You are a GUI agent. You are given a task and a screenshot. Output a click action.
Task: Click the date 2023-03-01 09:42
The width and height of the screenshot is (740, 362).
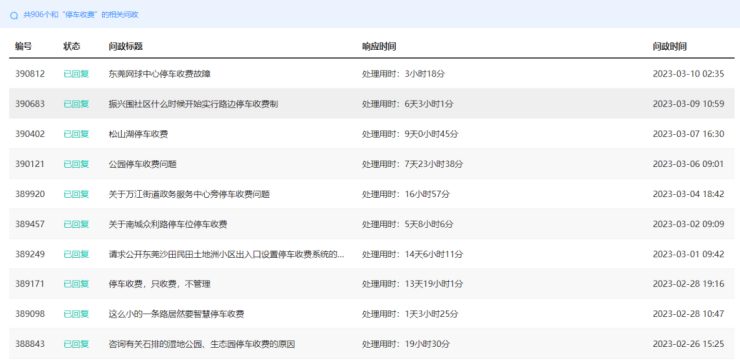tap(688, 254)
